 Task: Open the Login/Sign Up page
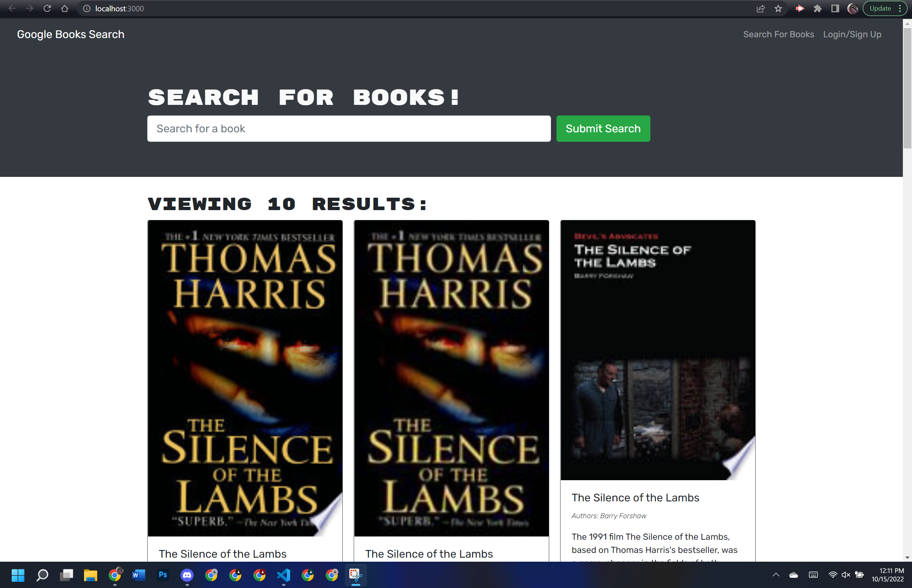click(852, 34)
